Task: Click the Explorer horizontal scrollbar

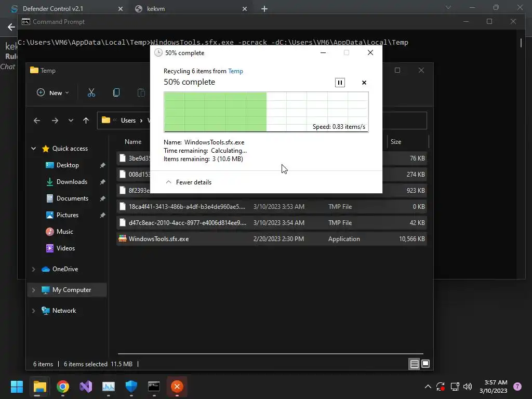Action: (270, 353)
